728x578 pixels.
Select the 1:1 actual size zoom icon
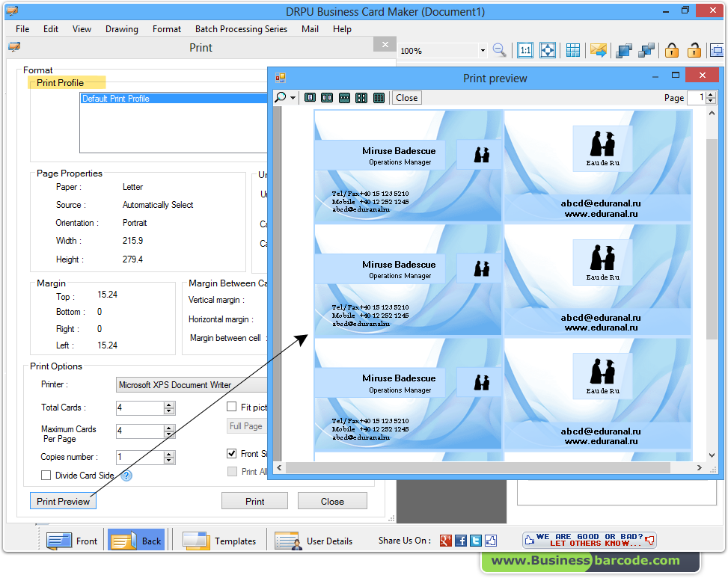(x=524, y=50)
